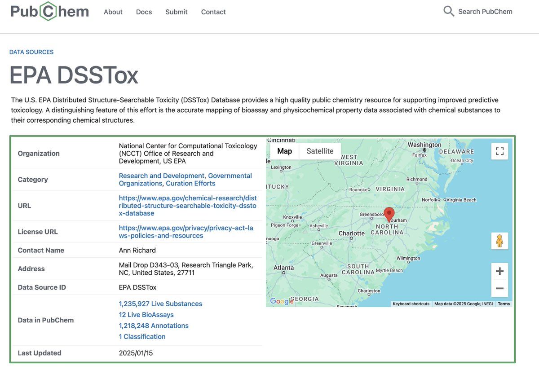This screenshot has height=392, width=539.
Task: View 12 Live BioAssays
Action: click(146, 315)
